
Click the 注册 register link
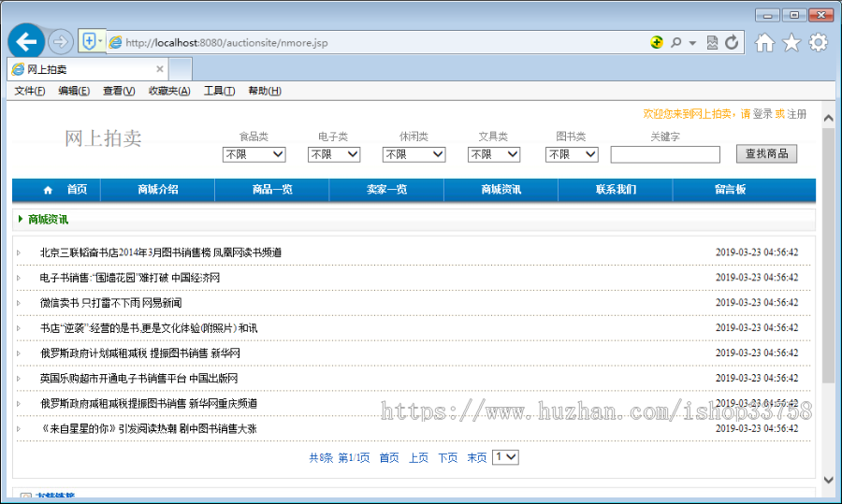pyautogui.click(x=797, y=114)
